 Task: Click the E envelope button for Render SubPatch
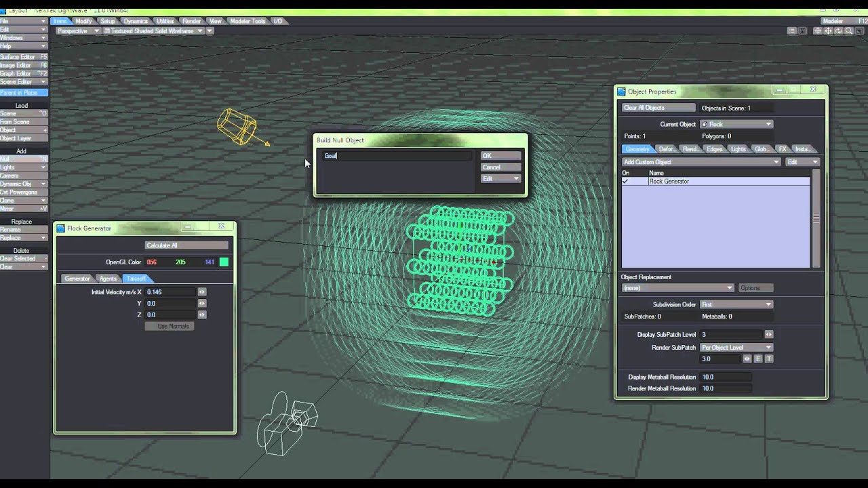tap(758, 359)
